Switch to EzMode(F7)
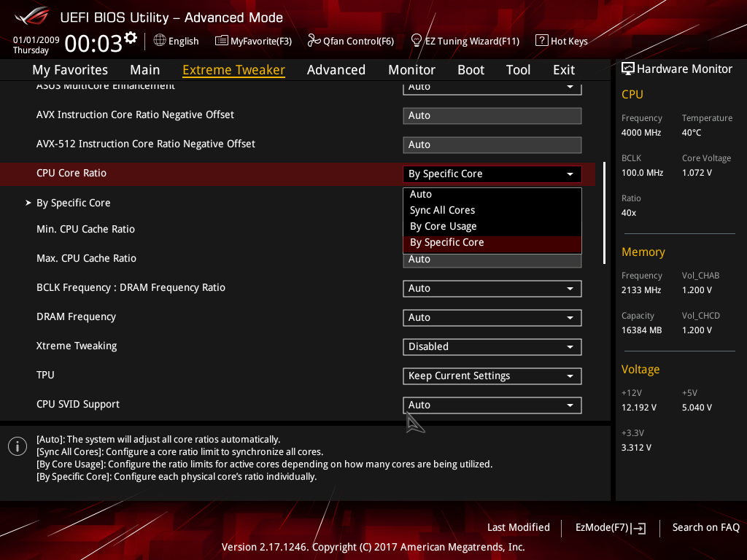This screenshot has width=747, height=560. [x=611, y=528]
